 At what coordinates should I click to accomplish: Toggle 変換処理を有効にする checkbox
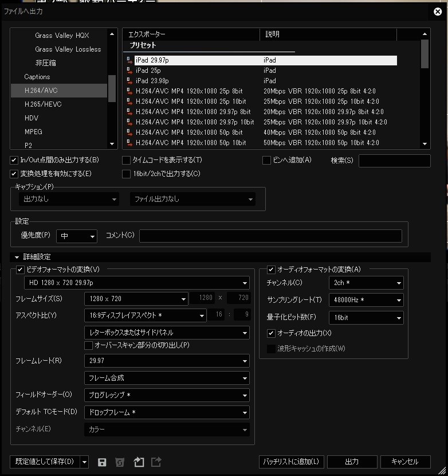pos(14,174)
